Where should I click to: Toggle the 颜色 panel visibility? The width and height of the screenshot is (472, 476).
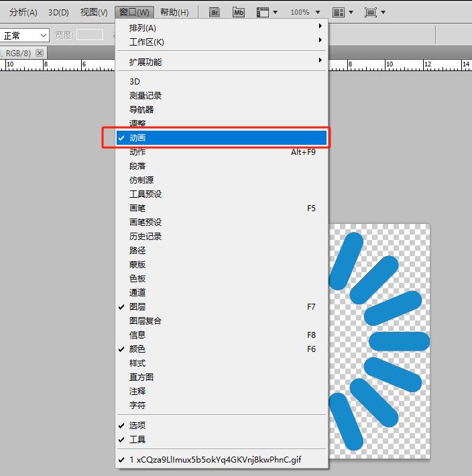(221, 349)
